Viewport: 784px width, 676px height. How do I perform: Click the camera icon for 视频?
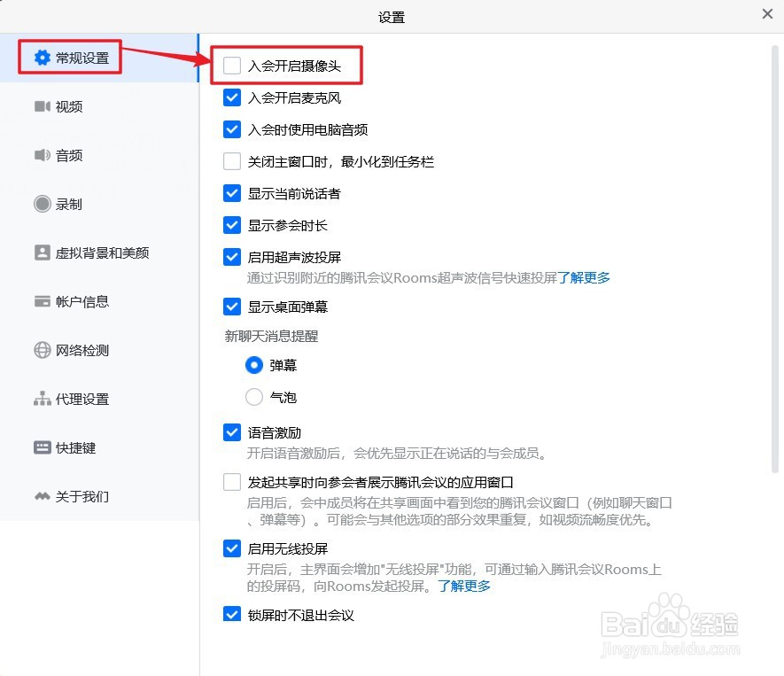(43, 106)
